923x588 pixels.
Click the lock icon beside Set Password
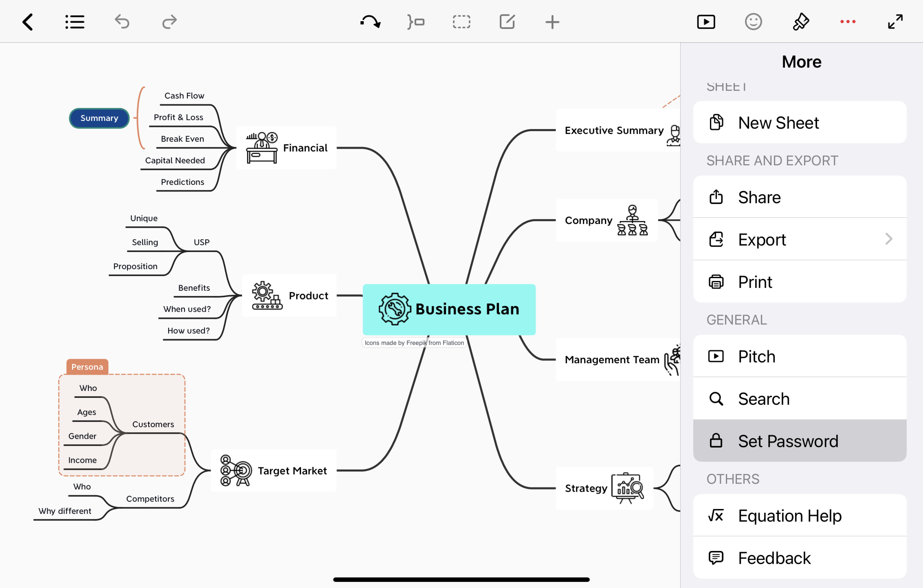coord(716,440)
